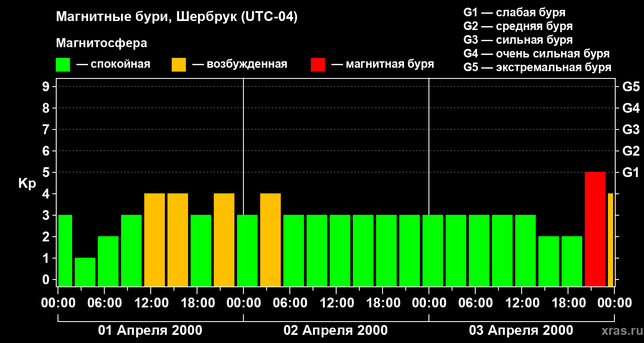Click the legend text — спокойная

(113, 65)
